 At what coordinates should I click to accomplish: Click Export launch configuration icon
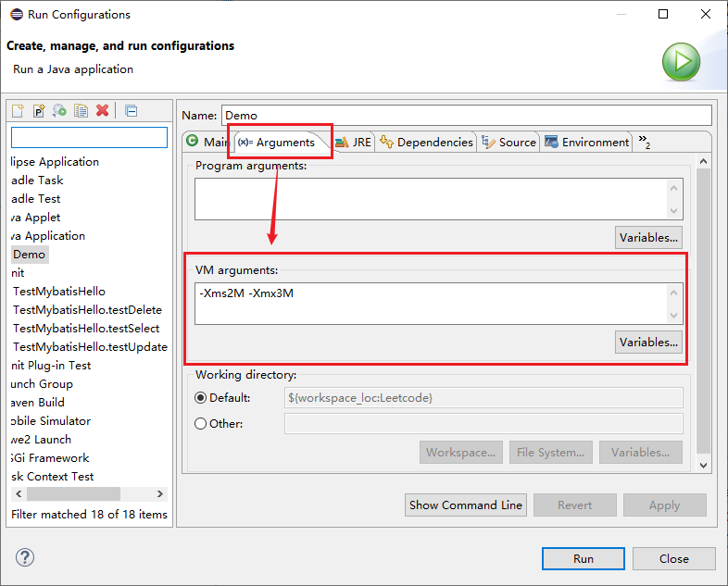59,111
